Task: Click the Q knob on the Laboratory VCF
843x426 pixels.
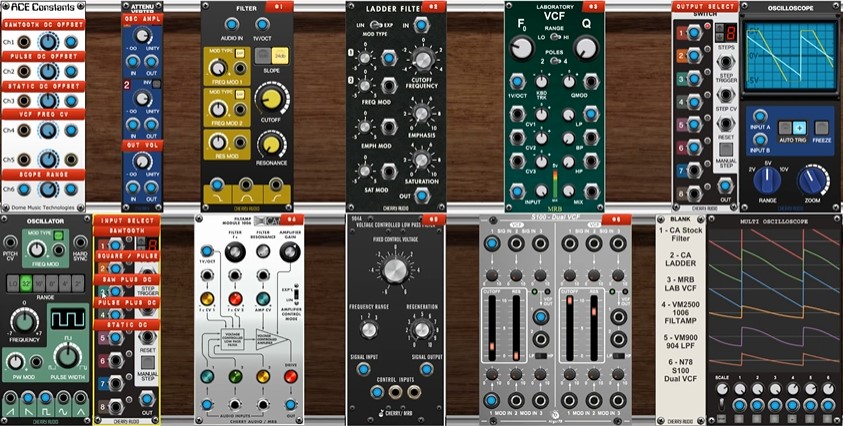Action: pos(585,48)
